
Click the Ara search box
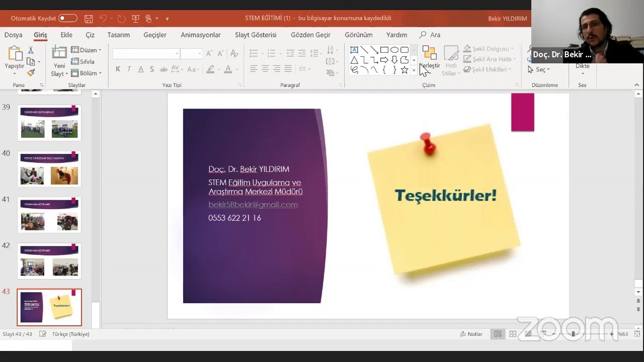[430, 35]
